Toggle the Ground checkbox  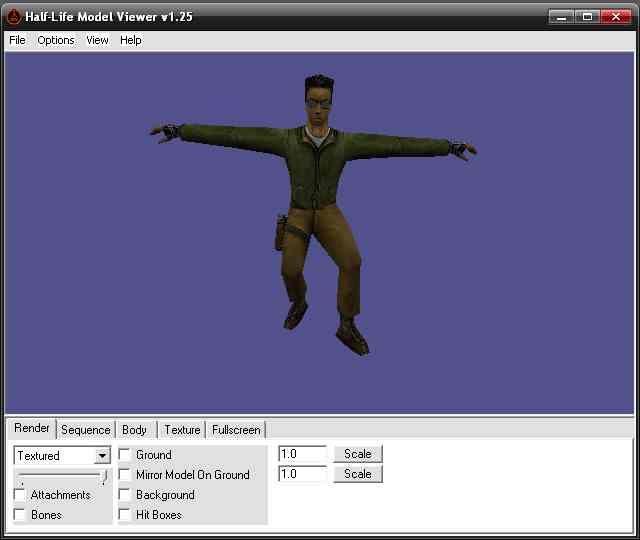coord(124,454)
